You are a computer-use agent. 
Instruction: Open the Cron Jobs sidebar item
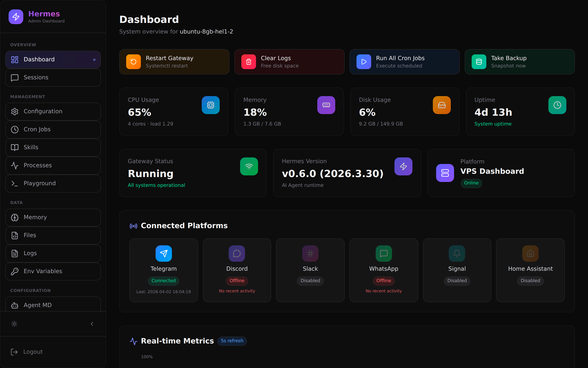pyautogui.click(x=53, y=130)
